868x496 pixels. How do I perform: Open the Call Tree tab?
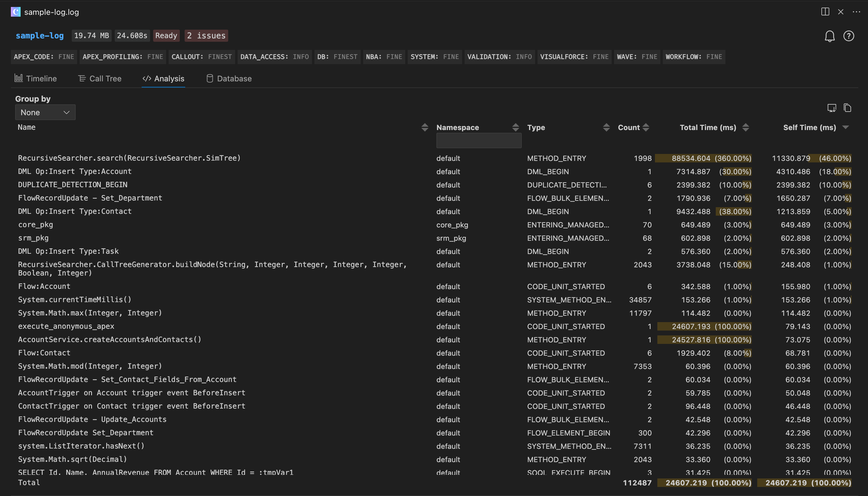tap(100, 79)
